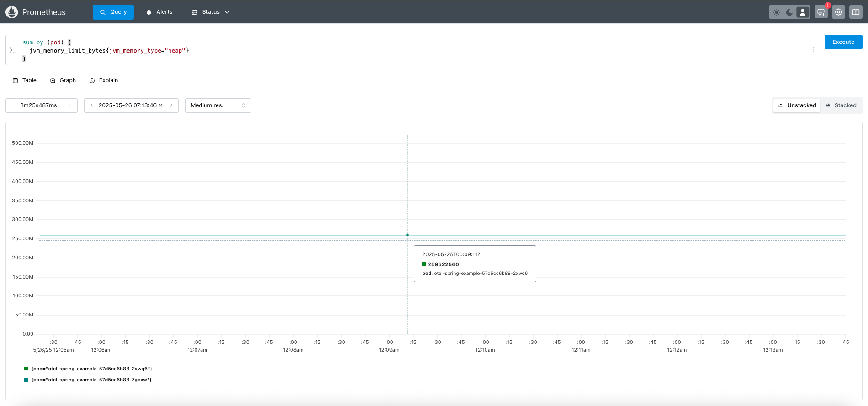Screen dimensions: 868x406
Task: Click the 500.00M y-axis label
Action: coord(22,143)
